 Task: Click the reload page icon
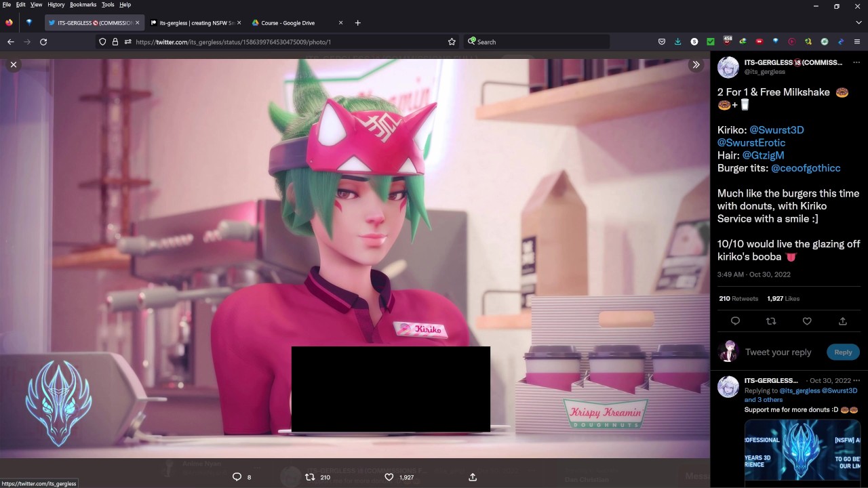[x=43, y=42]
